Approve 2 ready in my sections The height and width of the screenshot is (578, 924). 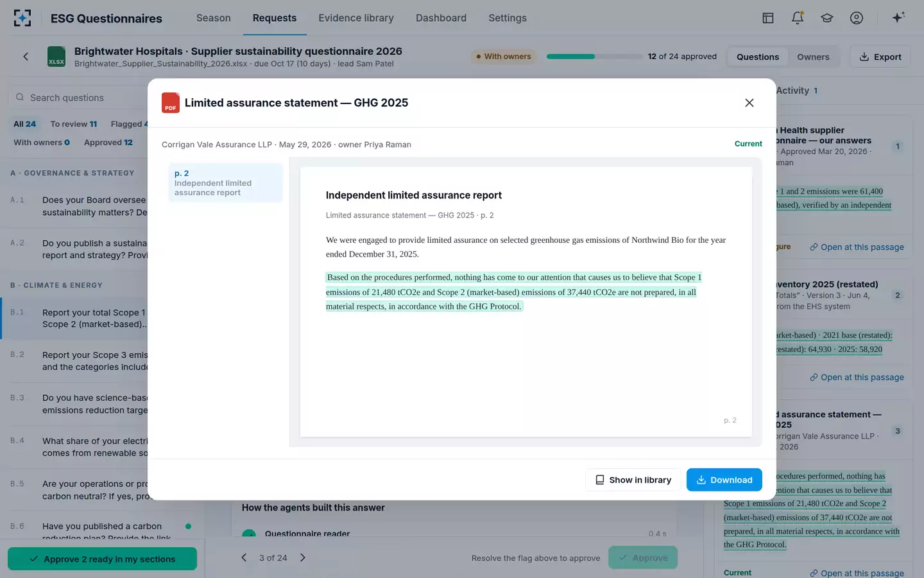(102, 559)
